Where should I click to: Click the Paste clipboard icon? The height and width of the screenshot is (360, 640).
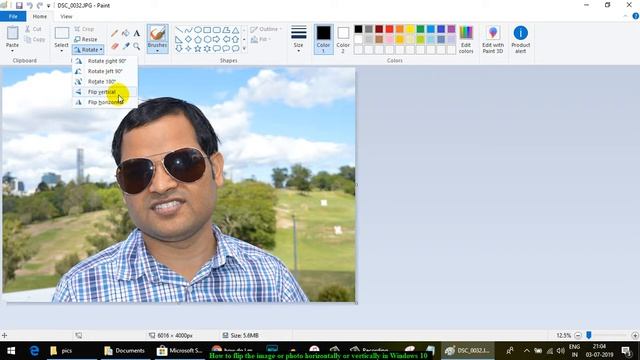click(12, 33)
